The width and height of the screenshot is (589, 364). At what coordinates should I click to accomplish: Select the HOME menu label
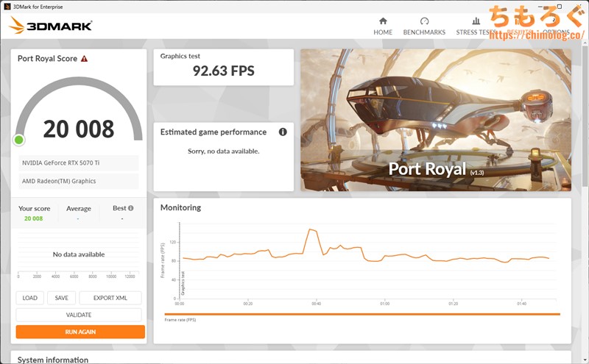tap(383, 32)
